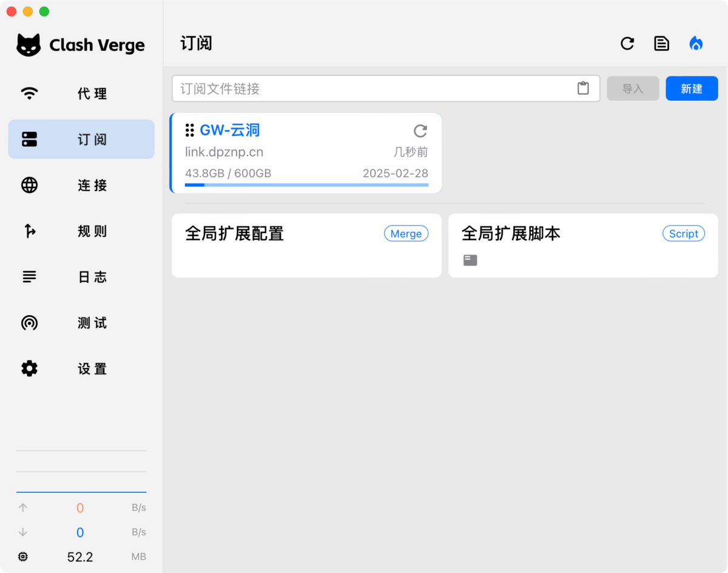Click the orange upload speed value
The height and width of the screenshot is (573, 728).
(x=80, y=508)
